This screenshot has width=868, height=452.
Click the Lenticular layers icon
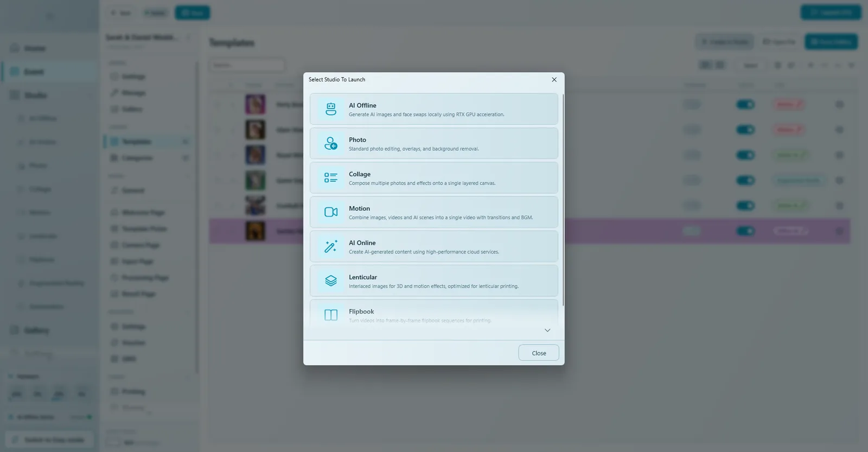[x=331, y=281]
